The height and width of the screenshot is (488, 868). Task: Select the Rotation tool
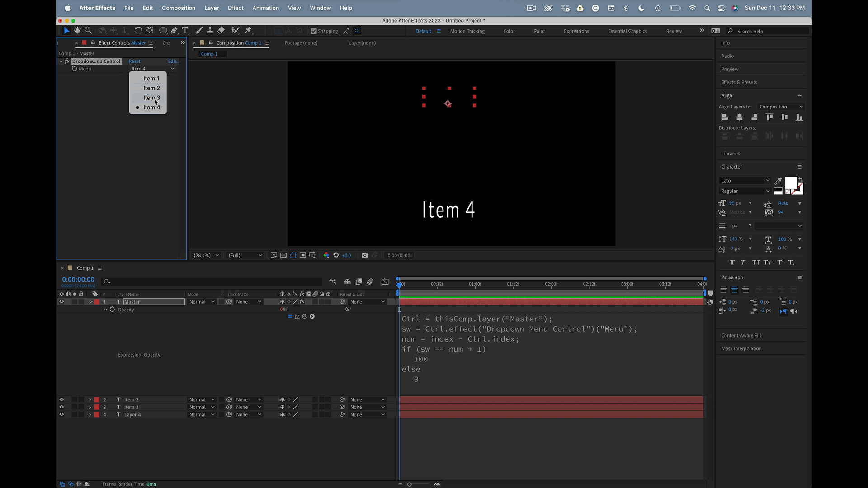138,30
